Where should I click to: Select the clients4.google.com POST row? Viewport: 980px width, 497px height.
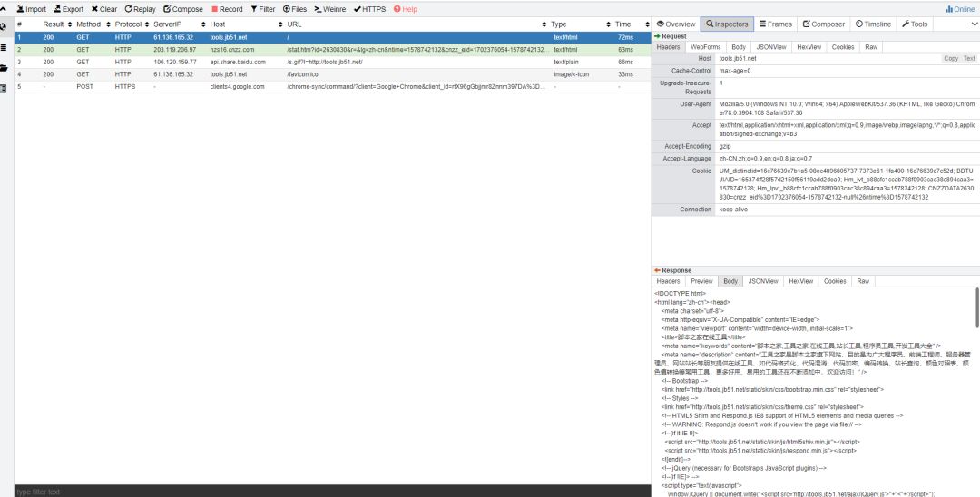click(332, 87)
